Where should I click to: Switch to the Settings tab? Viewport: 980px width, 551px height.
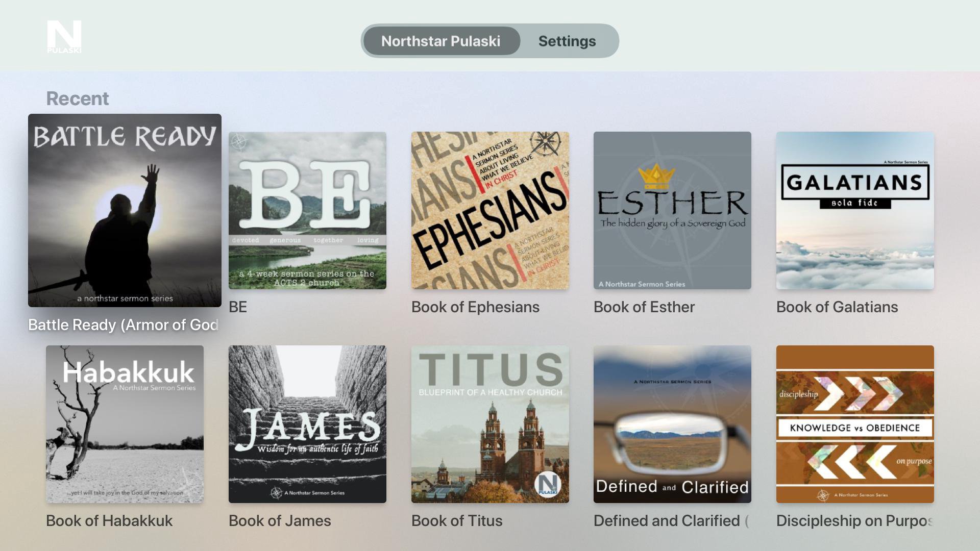pos(567,41)
